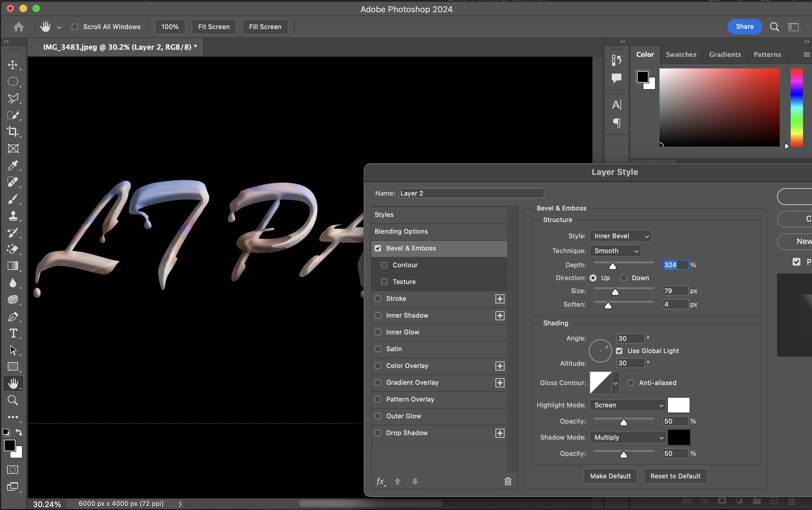
Task: Select the Zoom tool in toolbar
Action: pyautogui.click(x=13, y=400)
